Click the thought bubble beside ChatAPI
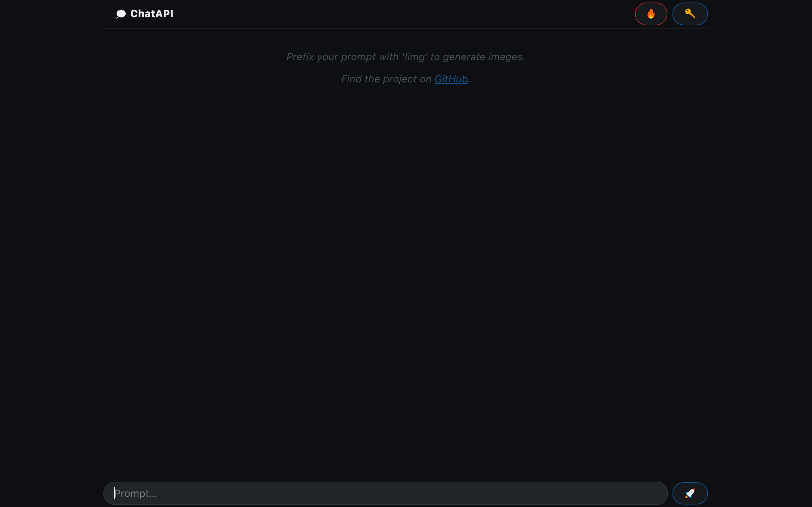This screenshot has height=507, width=812. (121, 14)
